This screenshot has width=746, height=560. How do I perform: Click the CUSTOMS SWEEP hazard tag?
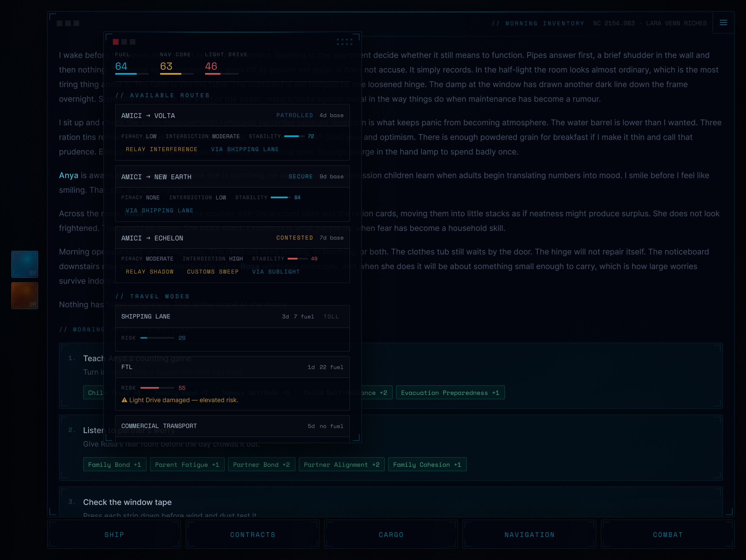pyautogui.click(x=213, y=271)
